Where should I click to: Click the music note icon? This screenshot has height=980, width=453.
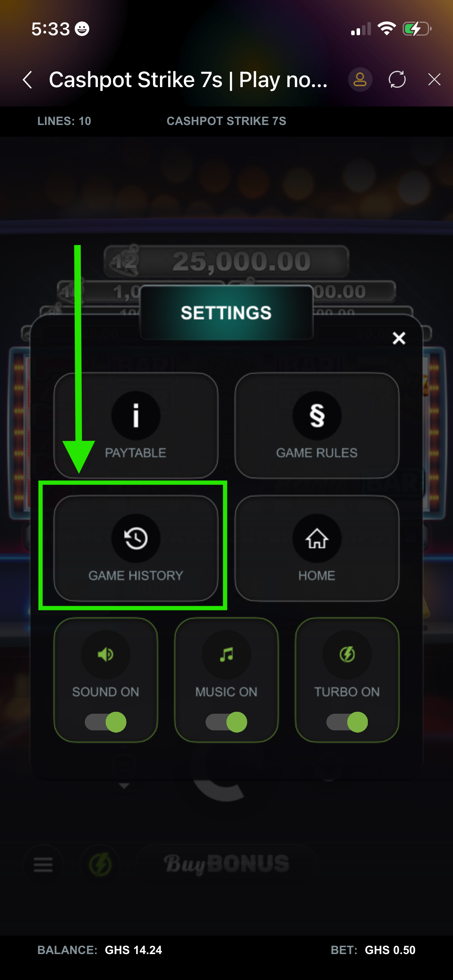(226, 654)
